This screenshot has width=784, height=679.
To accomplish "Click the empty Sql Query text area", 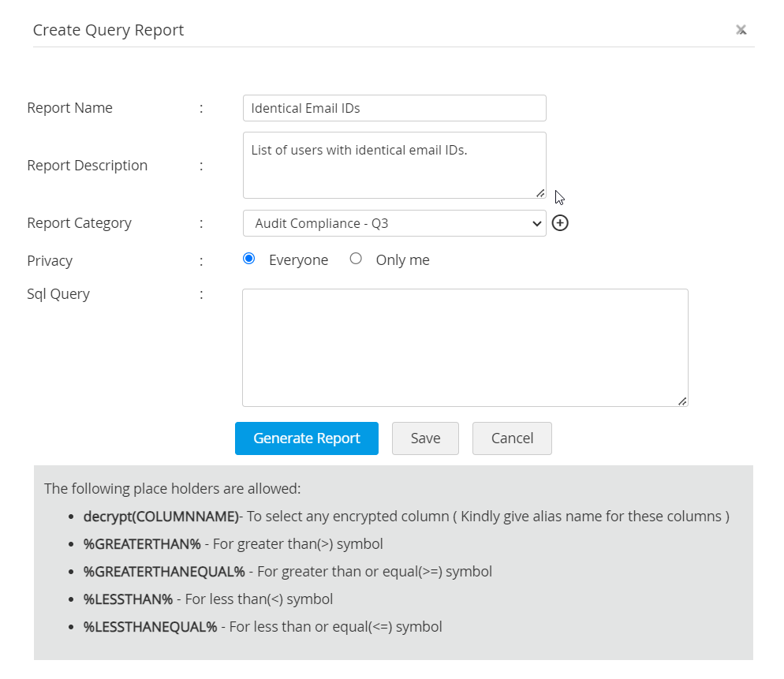I will point(465,347).
